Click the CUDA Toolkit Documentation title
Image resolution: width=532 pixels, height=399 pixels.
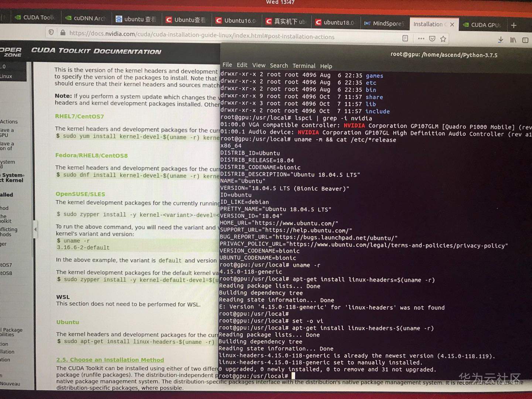96,51
